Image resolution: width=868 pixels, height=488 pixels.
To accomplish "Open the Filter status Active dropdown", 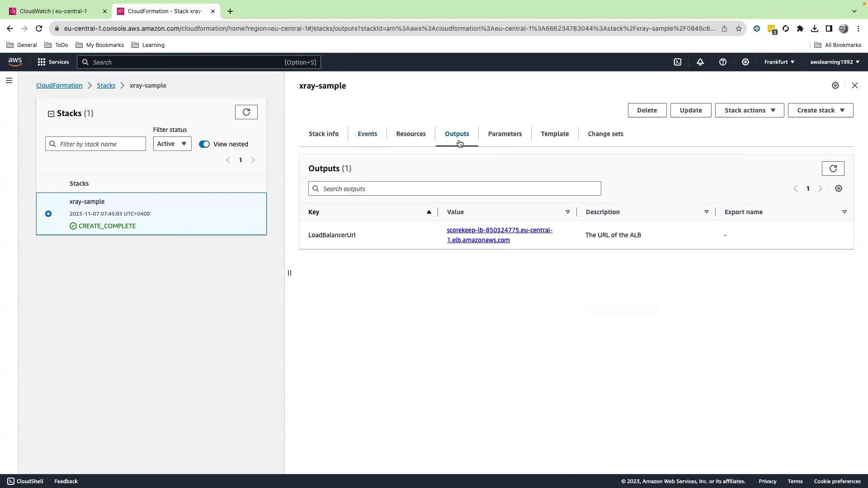I will click(x=172, y=144).
